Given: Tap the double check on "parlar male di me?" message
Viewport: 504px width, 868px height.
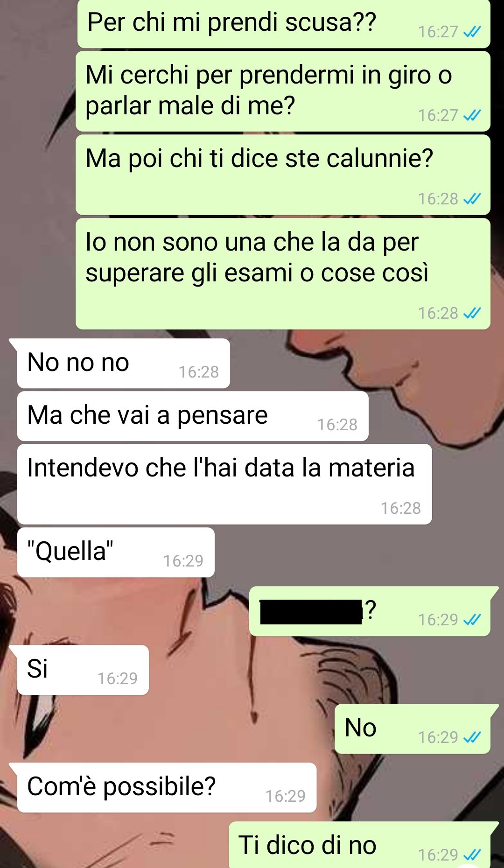Looking at the screenshot, I should (x=472, y=115).
